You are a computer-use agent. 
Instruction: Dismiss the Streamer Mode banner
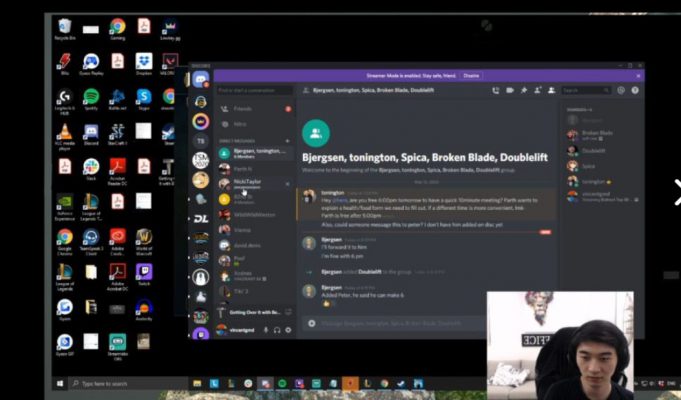638,76
